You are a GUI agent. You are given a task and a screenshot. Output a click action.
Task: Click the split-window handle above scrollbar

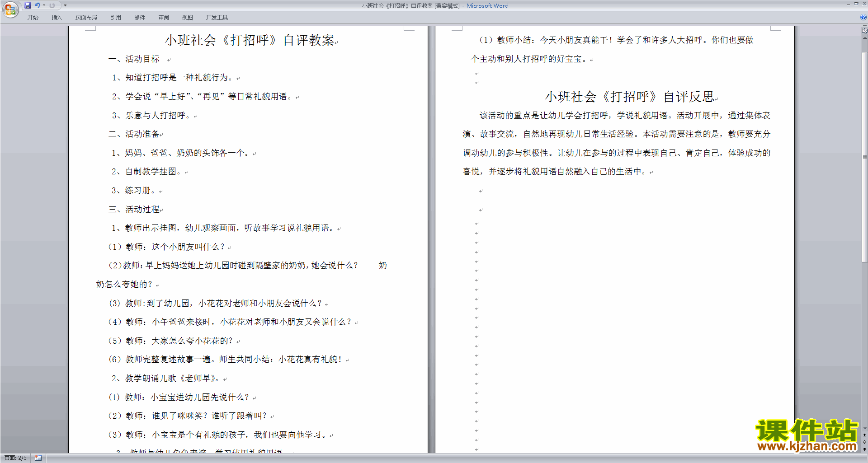click(864, 26)
